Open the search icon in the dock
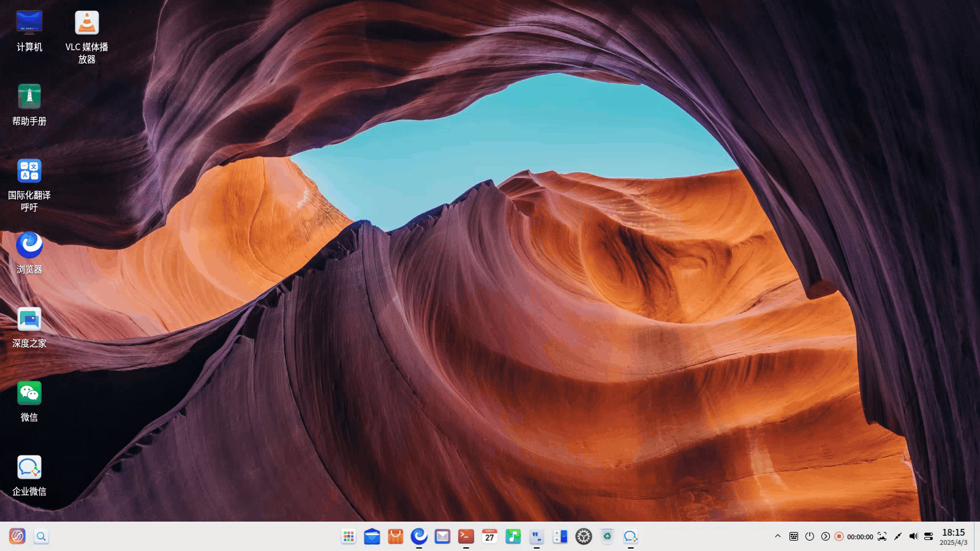 point(41,536)
